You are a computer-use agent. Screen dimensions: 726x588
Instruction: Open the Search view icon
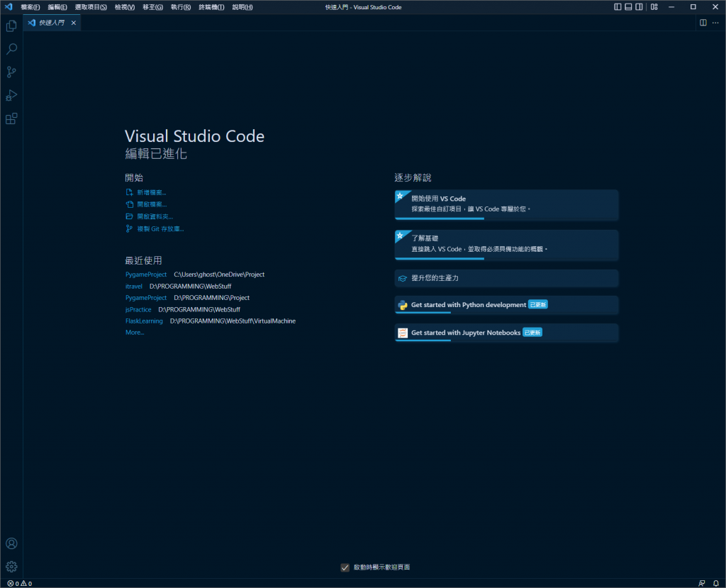11,49
